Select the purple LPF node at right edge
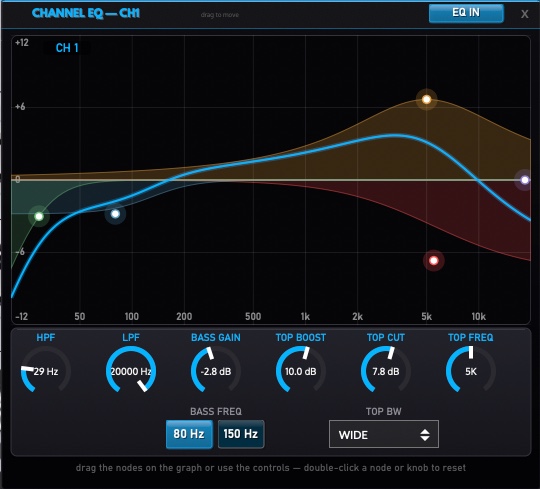 pyautogui.click(x=525, y=180)
